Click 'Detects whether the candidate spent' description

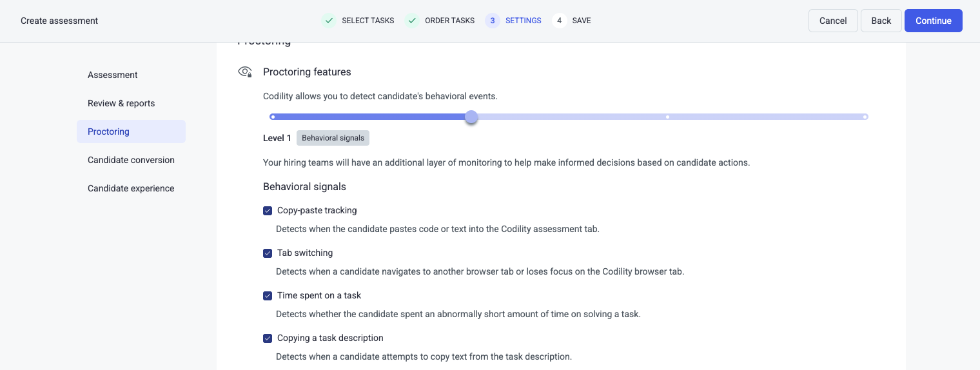click(x=458, y=315)
